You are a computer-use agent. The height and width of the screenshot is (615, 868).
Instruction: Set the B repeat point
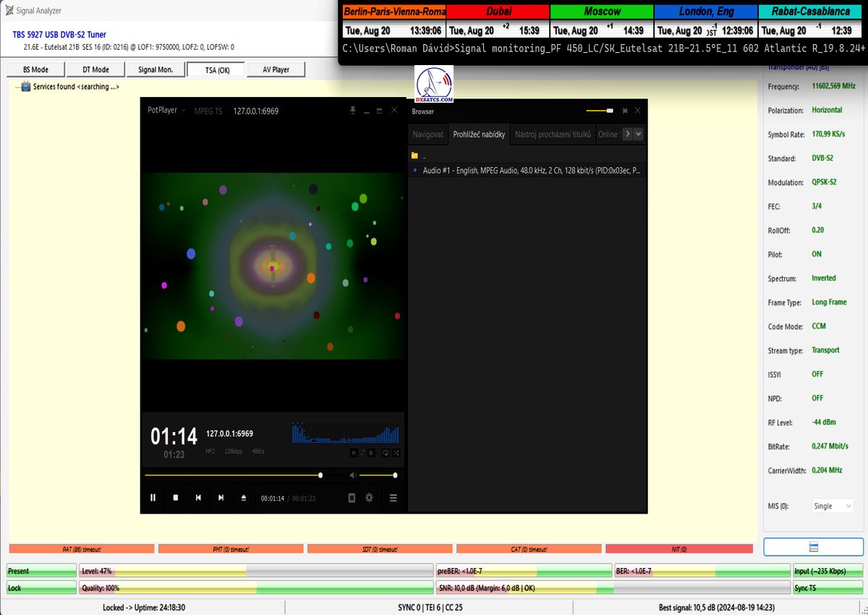tap(372, 453)
